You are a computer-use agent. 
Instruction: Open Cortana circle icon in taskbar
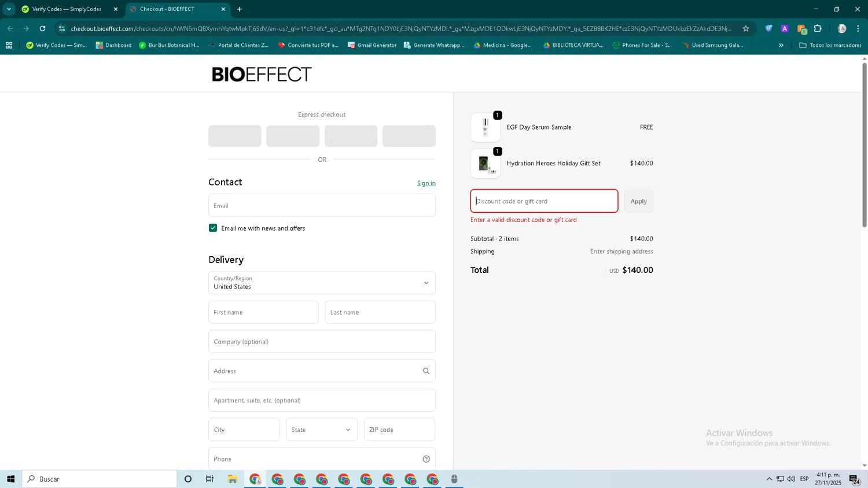pyautogui.click(x=188, y=479)
